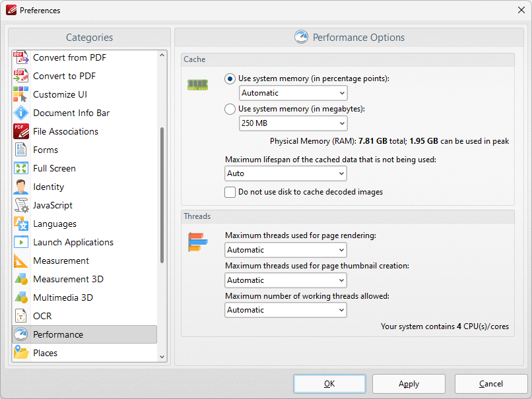Select the Measurement 3D category

[85, 279]
